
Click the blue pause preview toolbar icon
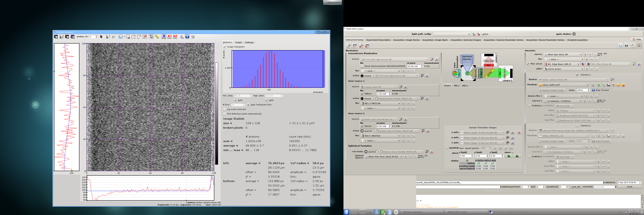click(x=187, y=37)
